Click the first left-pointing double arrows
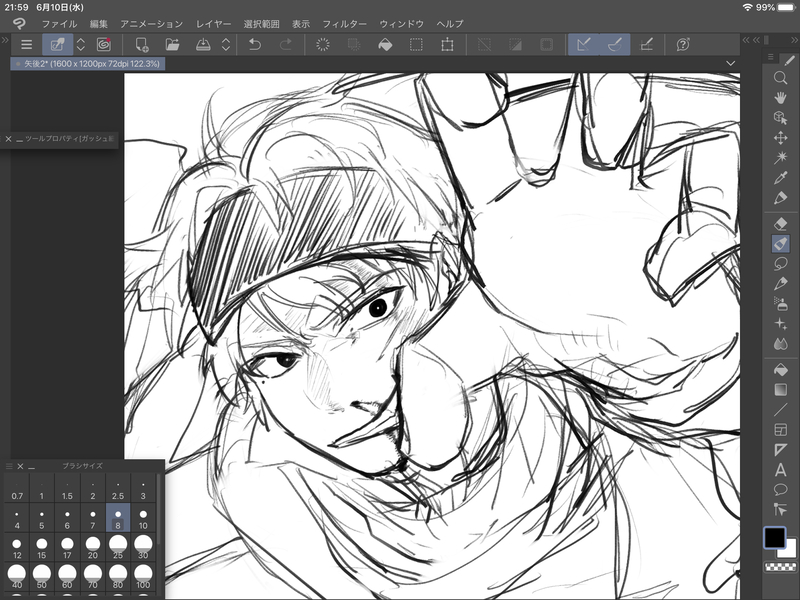 (746, 39)
